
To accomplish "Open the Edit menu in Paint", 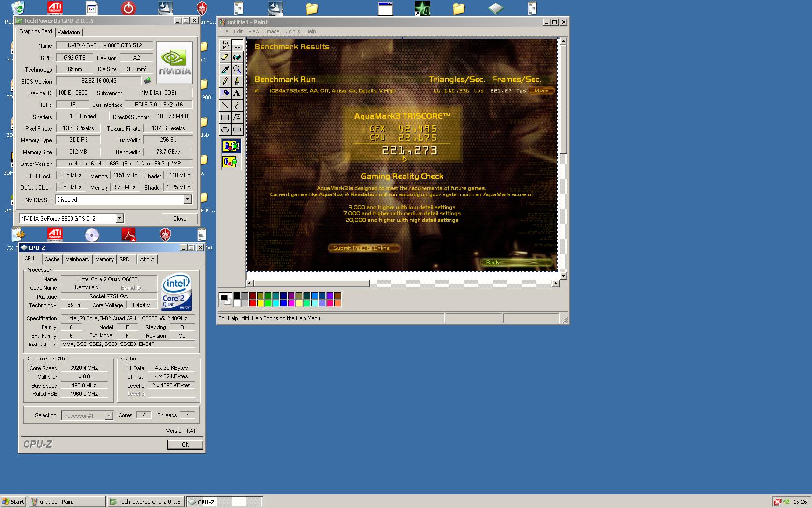I will (x=238, y=31).
